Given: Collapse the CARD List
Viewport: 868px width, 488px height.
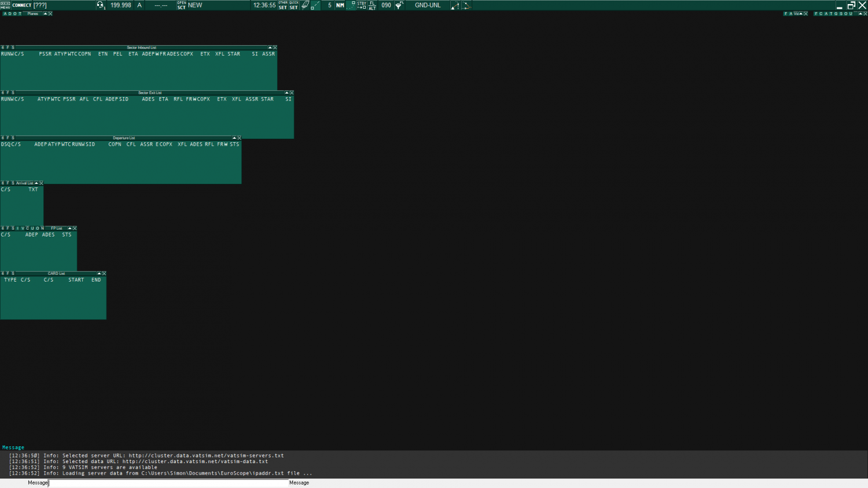Looking at the screenshot, I should pos(100,273).
